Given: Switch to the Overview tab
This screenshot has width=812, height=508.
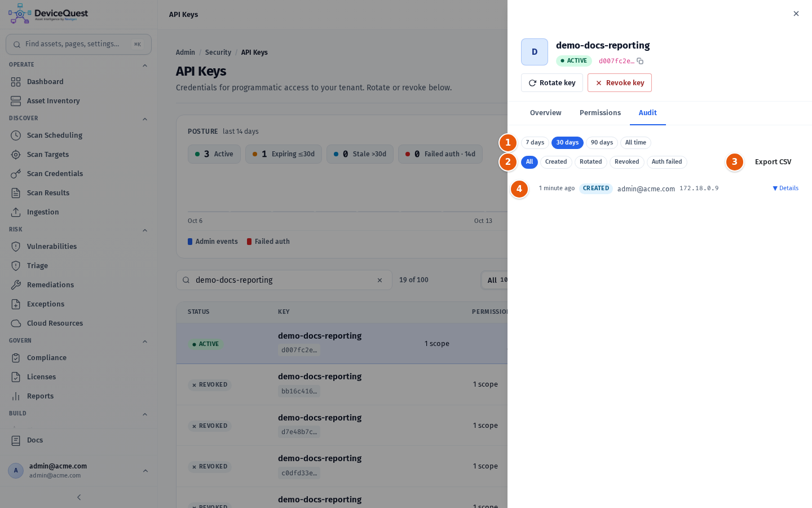Looking at the screenshot, I should (x=546, y=113).
